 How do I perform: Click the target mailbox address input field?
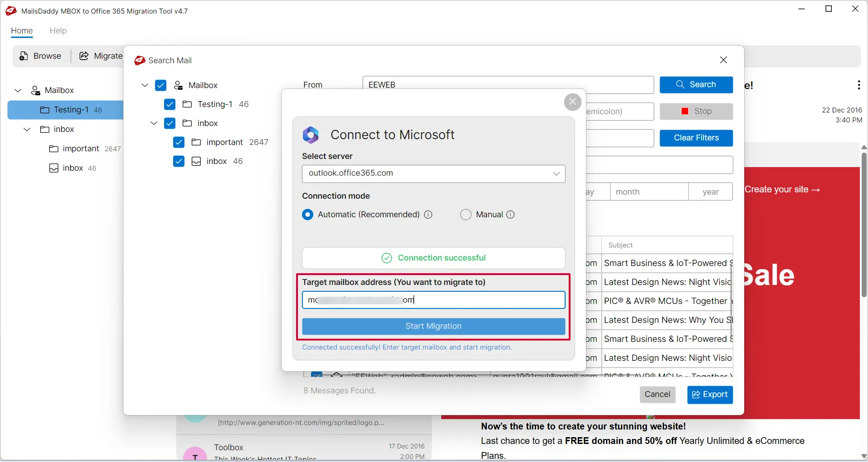434,299
